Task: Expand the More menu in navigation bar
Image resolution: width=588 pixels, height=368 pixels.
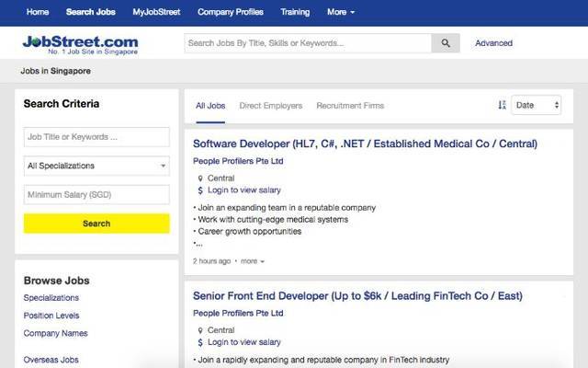Action: (x=340, y=12)
